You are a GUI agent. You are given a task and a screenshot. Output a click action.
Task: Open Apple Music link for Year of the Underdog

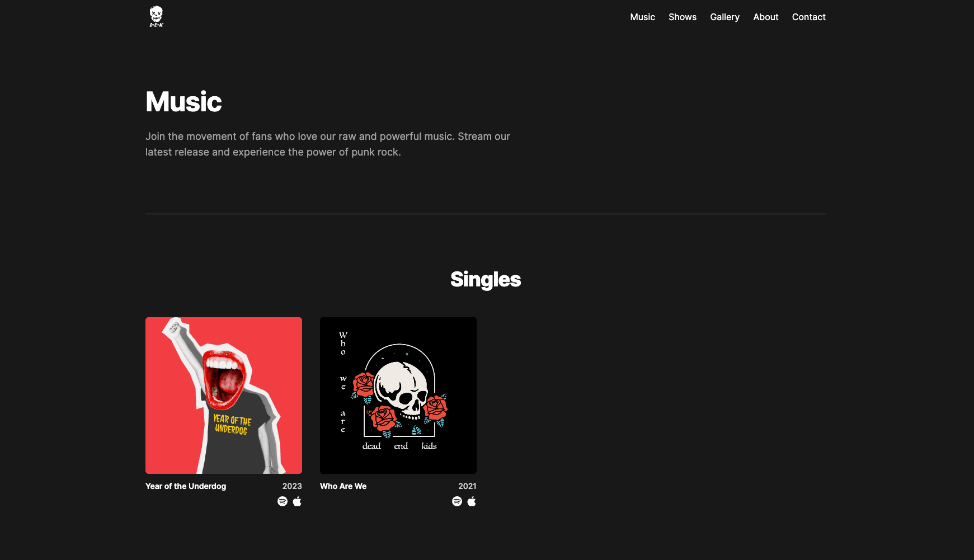pyautogui.click(x=297, y=501)
